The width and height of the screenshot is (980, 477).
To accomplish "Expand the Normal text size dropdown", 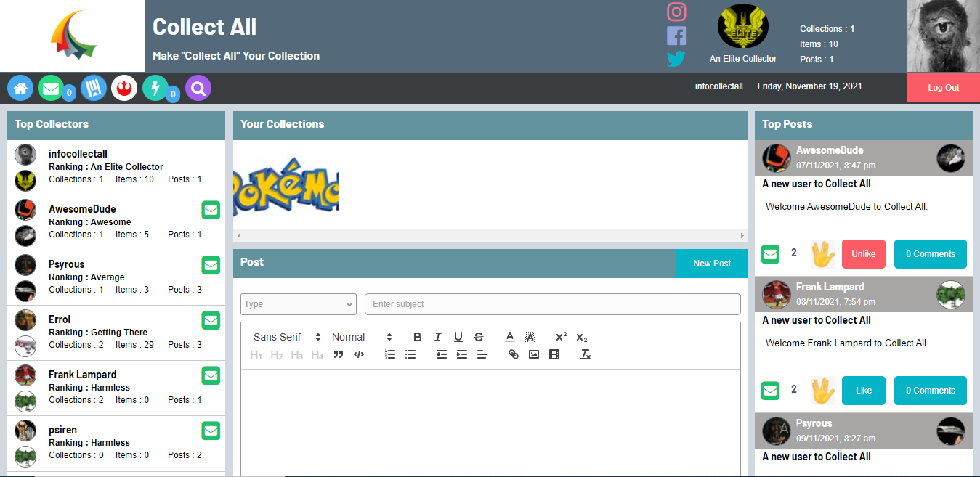I will [x=362, y=337].
